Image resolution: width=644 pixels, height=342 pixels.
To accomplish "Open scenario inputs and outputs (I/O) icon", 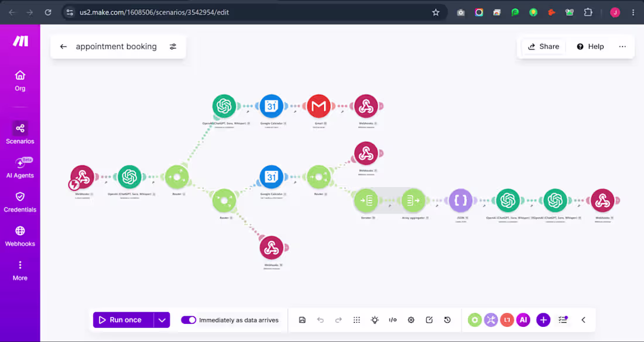I will pos(393,320).
